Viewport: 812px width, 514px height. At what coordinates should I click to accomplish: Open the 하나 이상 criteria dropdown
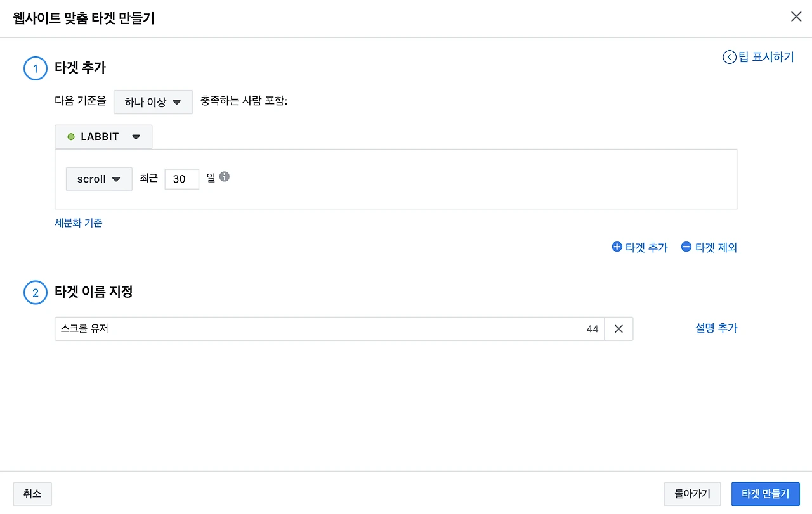(153, 102)
